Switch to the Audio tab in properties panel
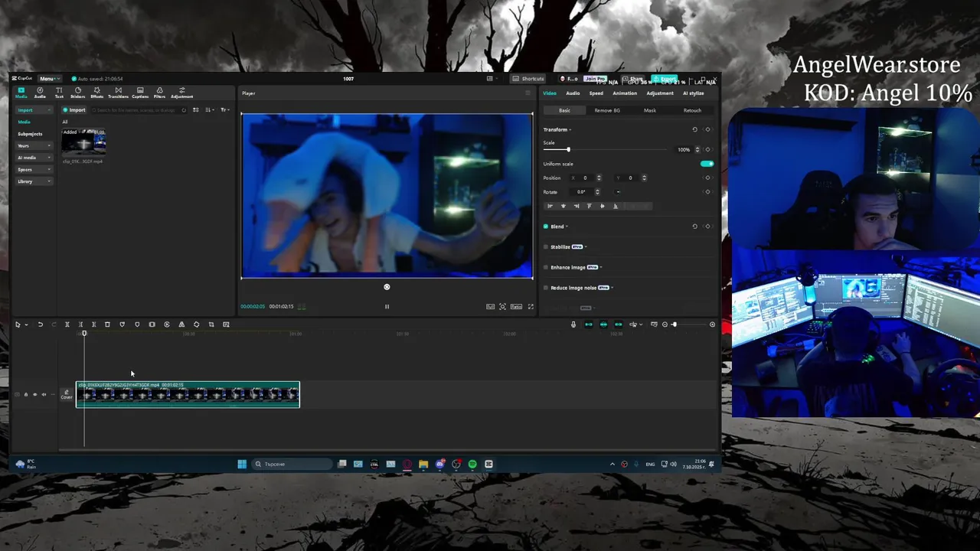980x551 pixels. (573, 93)
